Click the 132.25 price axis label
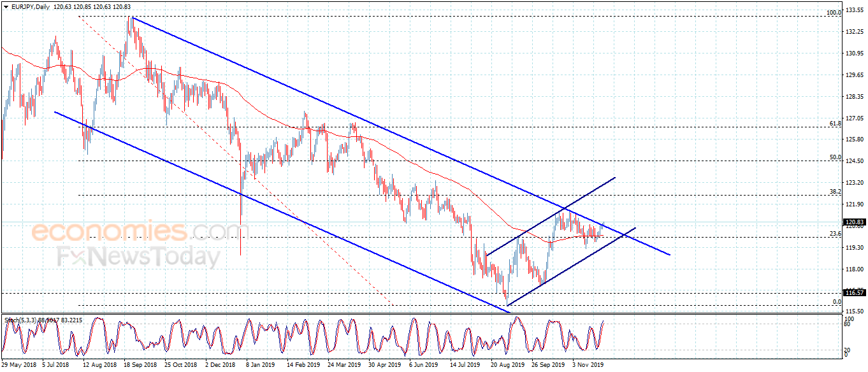This screenshot has height=372, width=868. pos(855,32)
